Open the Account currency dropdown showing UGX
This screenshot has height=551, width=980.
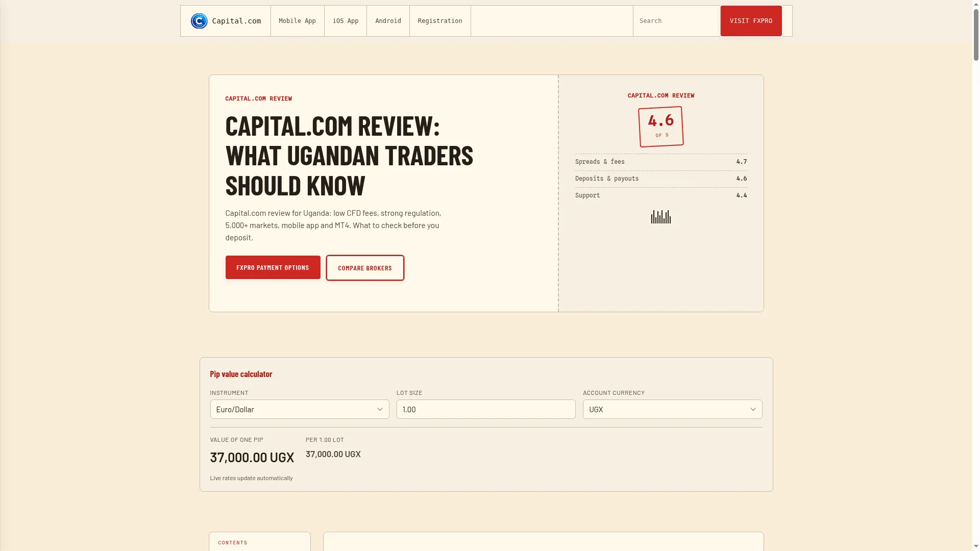tap(672, 409)
